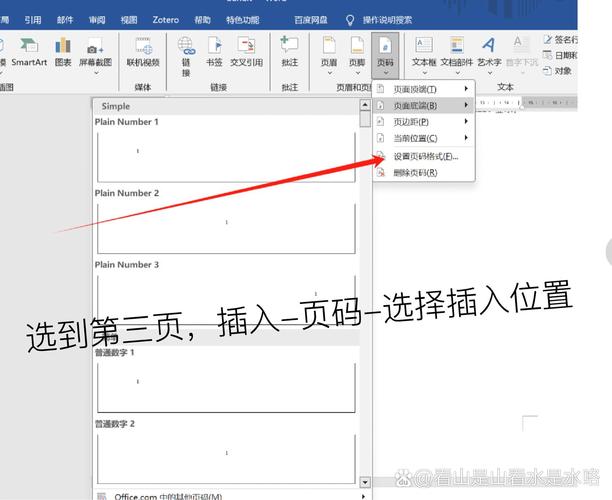Expand the 页边距 submenu arrow
The width and height of the screenshot is (612, 500).
click(466, 121)
